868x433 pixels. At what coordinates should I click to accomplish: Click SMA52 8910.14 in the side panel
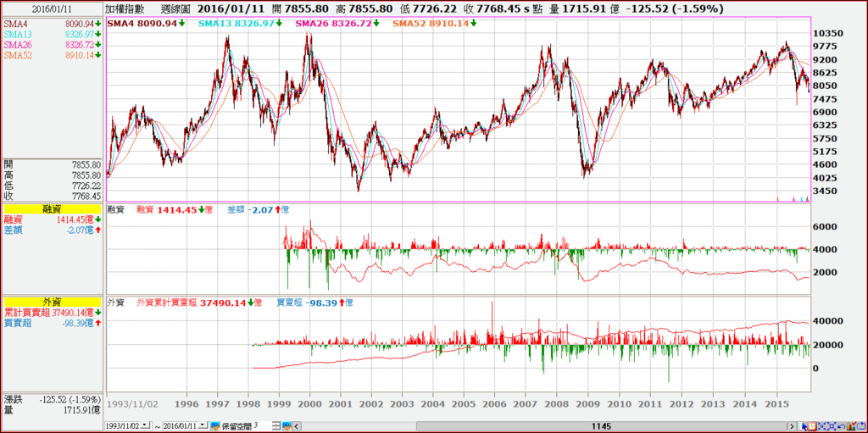(x=51, y=55)
